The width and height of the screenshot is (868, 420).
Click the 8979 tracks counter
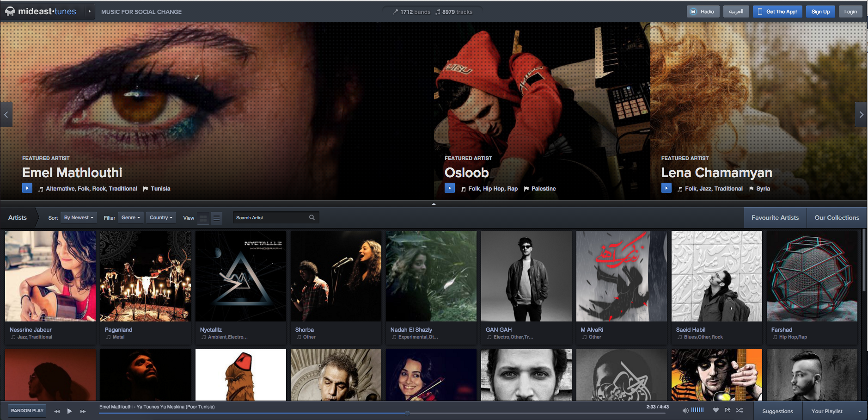454,12
